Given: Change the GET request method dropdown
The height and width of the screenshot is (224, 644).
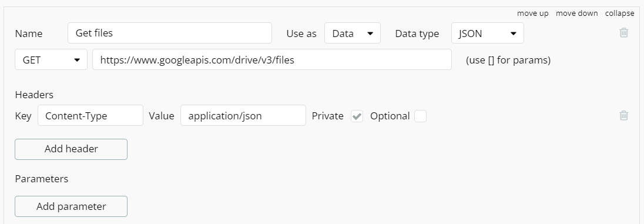Looking at the screenshot, I should [x=51, y=59].
